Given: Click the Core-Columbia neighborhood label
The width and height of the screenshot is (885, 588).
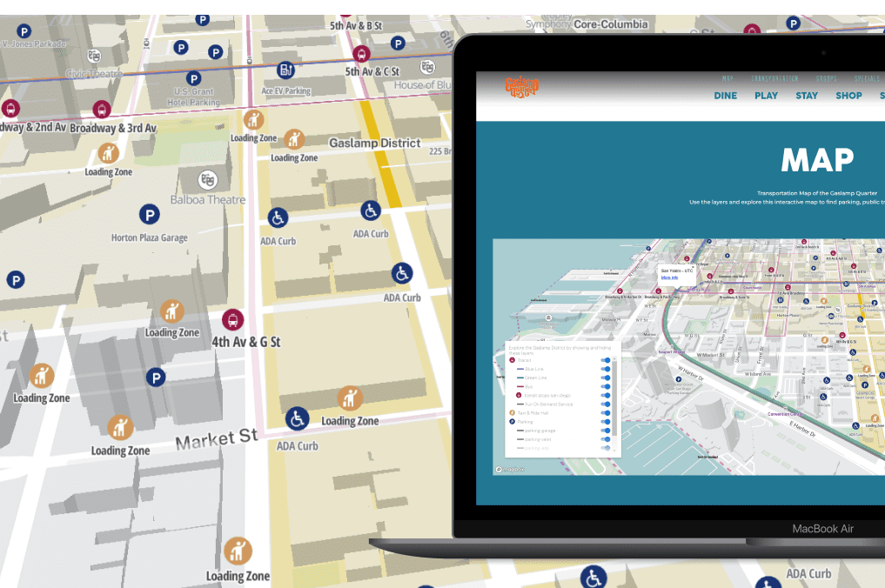Looking at the screenshot, I should pyautogui.click(x=611, y=24).
